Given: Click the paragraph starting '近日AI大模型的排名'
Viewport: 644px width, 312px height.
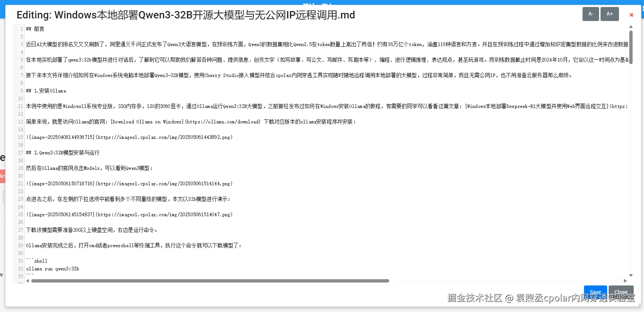Looking at the screenshot, I should pyautogui.click(x=327, y=44).
